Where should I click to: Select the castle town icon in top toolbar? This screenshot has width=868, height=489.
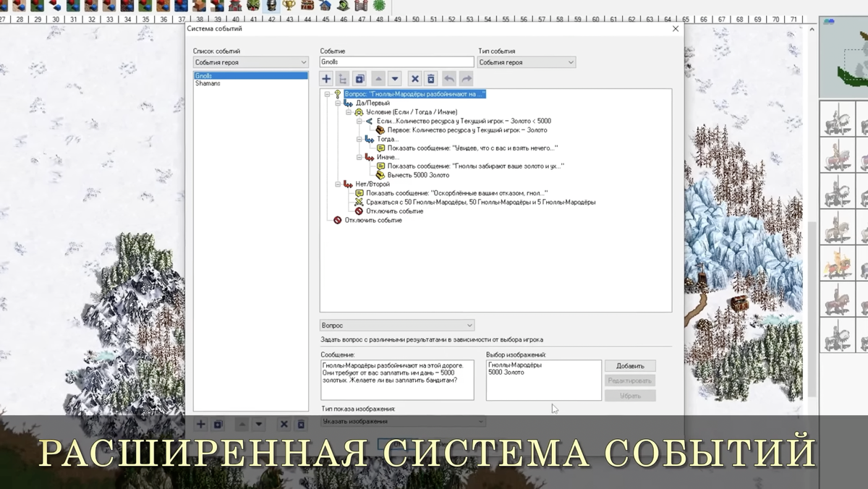coord(236,7)
